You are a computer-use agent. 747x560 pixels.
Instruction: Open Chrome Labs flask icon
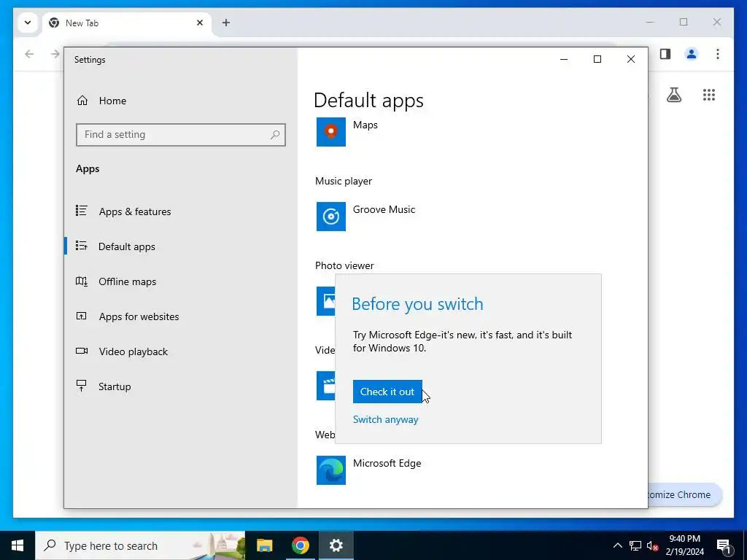pyautogui.click(x=673, y=95)
